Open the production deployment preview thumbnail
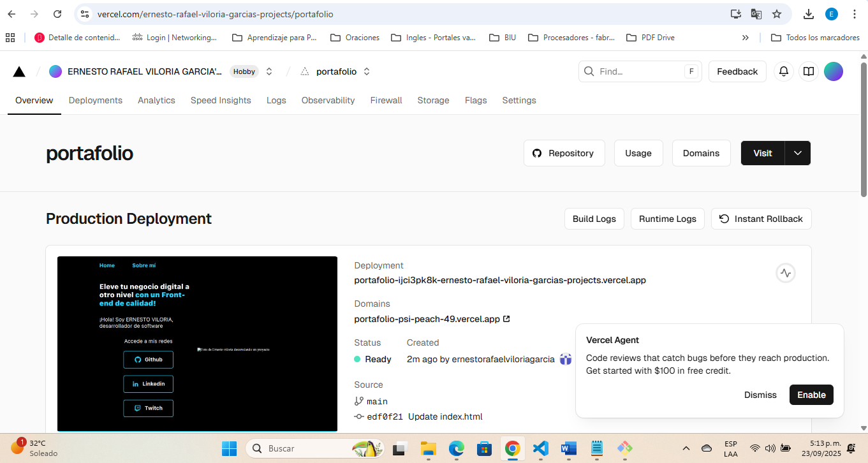This screenshot has height=463, width=868. coord(197,344)
